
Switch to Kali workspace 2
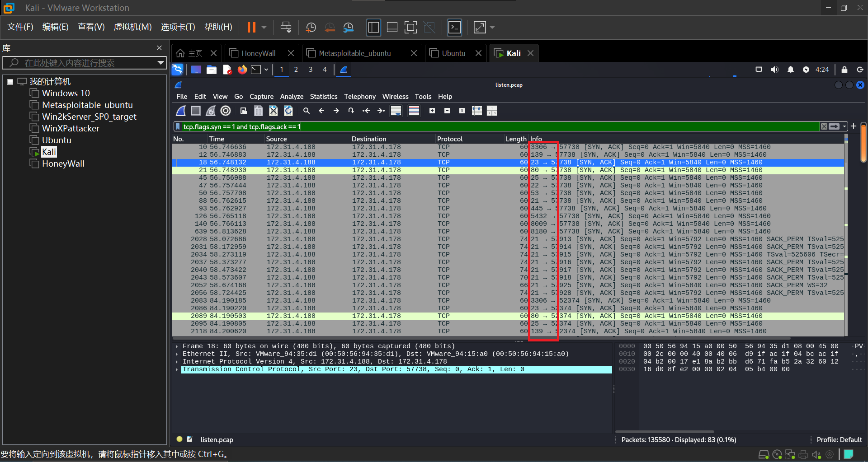(296, 70)
